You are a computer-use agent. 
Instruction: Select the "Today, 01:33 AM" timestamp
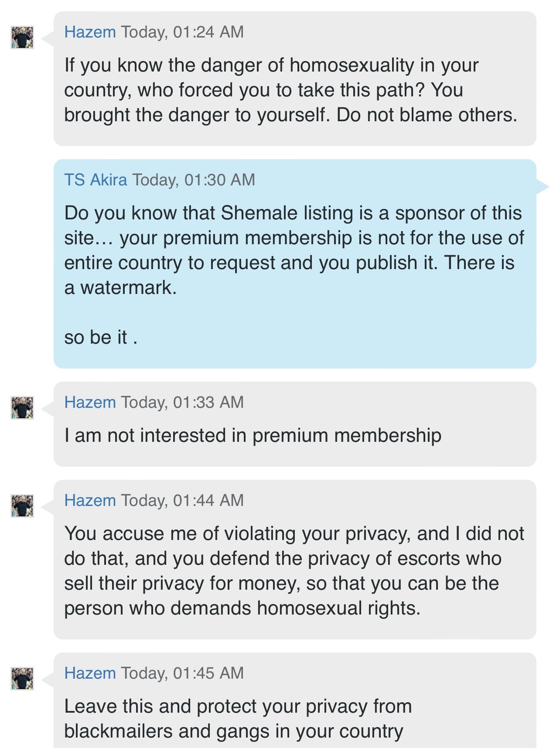[x=182, y=402]
